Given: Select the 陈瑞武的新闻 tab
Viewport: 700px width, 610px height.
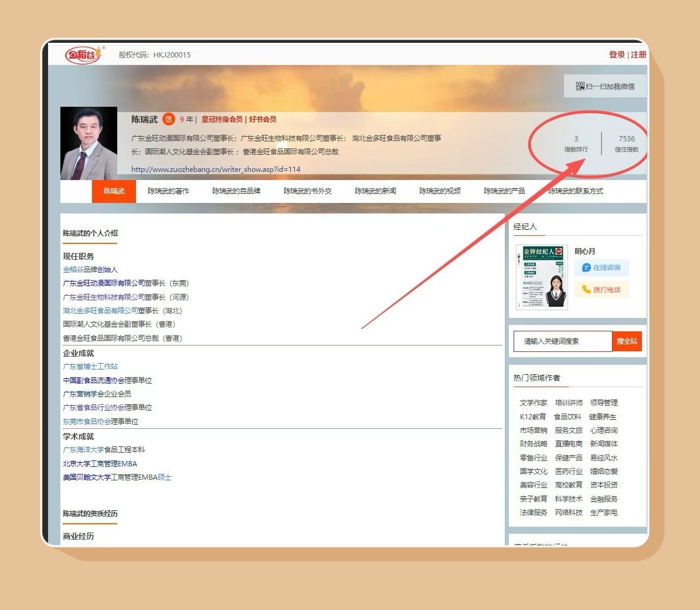Looking at the screenshot, I should 375,191.
